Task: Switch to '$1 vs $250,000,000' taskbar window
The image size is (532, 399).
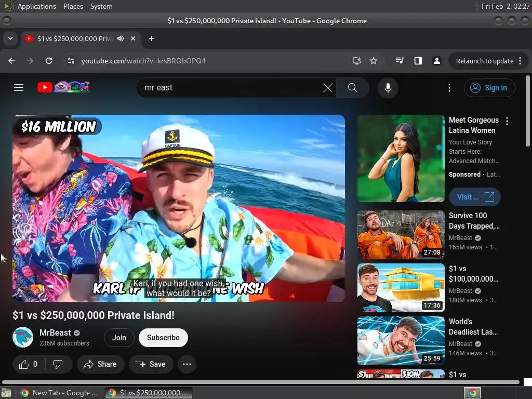Action: pyautogui.click(x=149, y=393)
